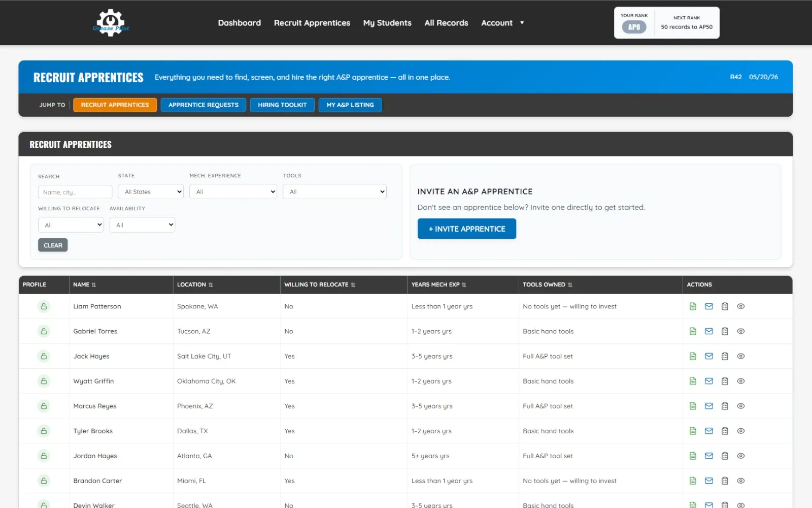This screenshot has height=508, width=812.
Task: Email Liam Patterson via the envelope icon
Action: pos(709,306)
